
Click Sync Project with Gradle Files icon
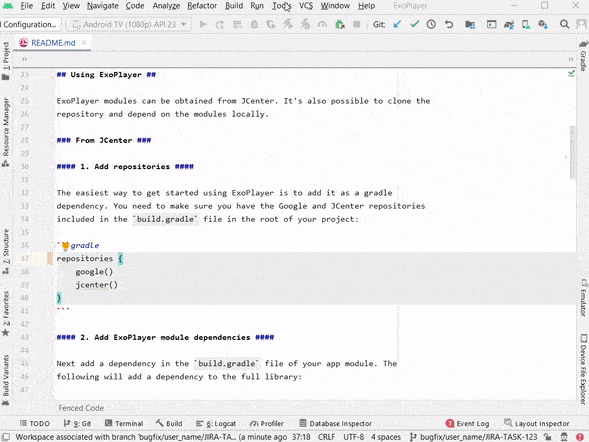point(509,24)
